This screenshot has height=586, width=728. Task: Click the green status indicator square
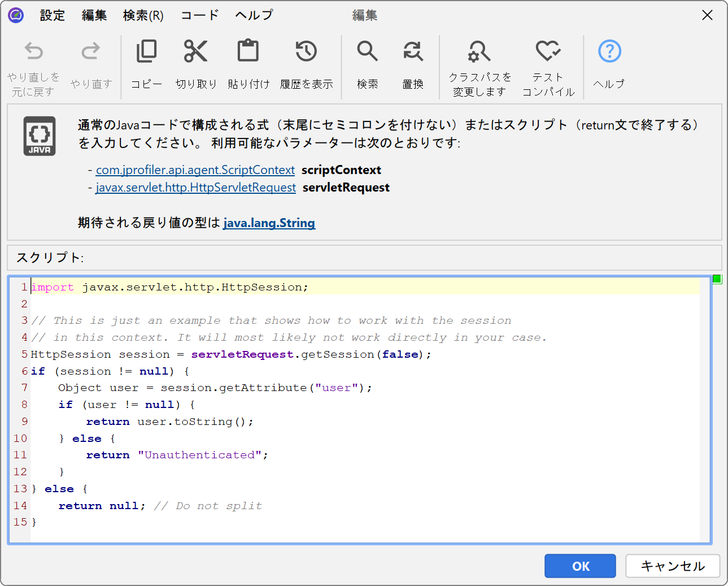coord(717,279)
